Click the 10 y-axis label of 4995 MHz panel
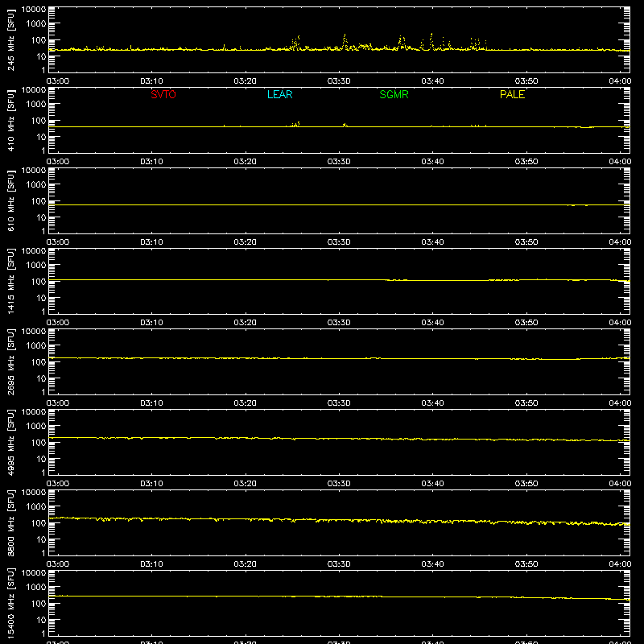The height and width of the screenshot is (644, 644). tap(41, 459)
